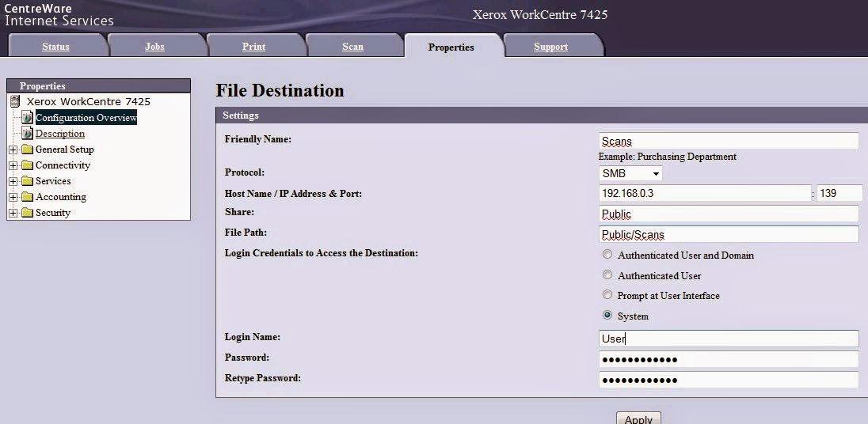Image resolution: width=868 pixels, height=424 pixels.
Task: Click Accounting tree label
Action: click(x=61, y=197)
